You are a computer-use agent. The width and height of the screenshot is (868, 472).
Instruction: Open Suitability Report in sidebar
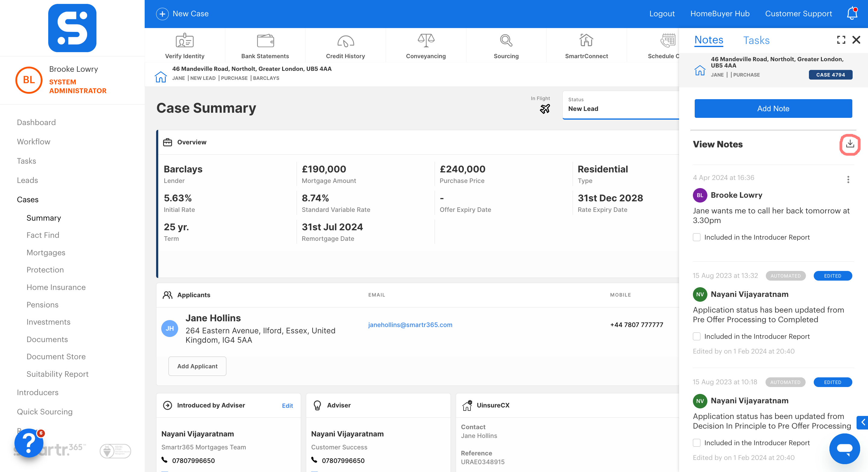[x=57, y=374]
